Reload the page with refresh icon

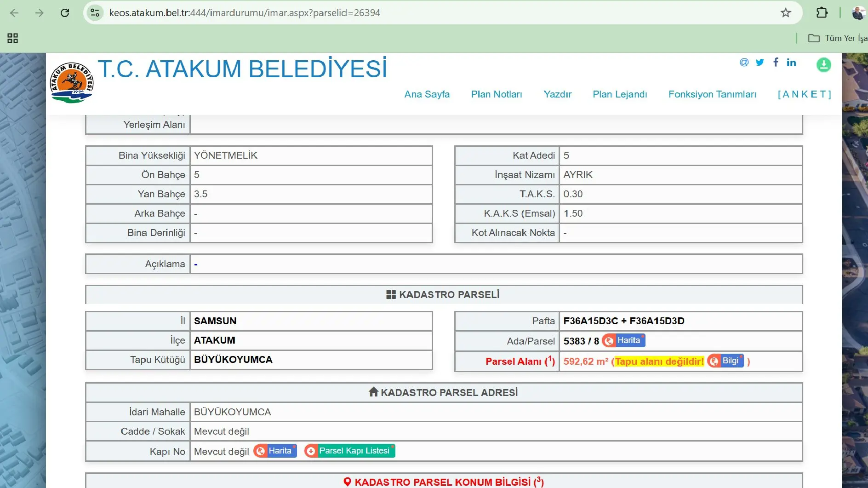[65, 13]
